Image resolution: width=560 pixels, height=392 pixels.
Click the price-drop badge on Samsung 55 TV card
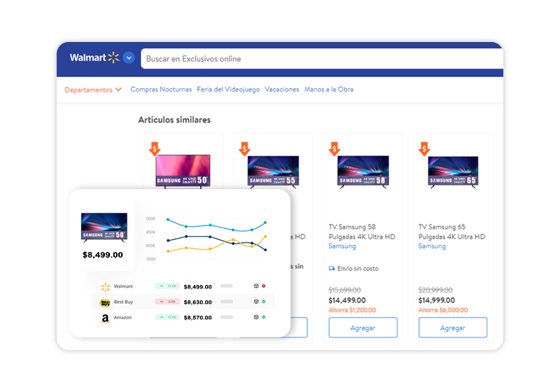point(244,148)
